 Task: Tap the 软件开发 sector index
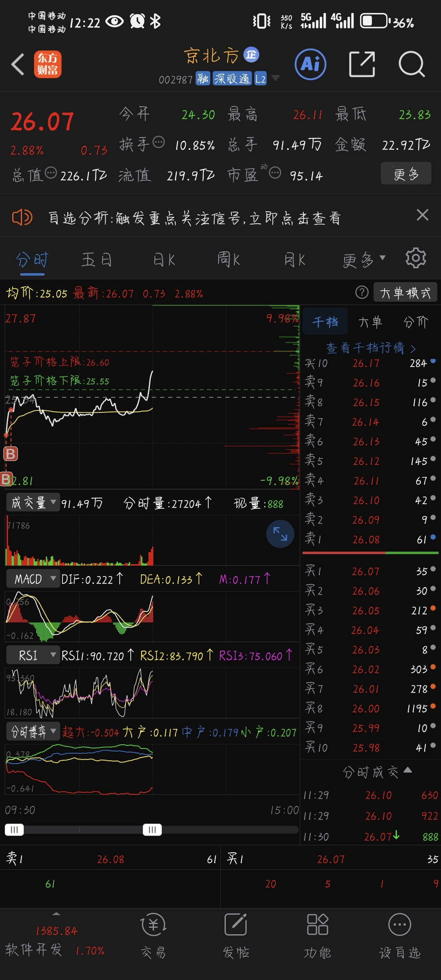point(55,941)
